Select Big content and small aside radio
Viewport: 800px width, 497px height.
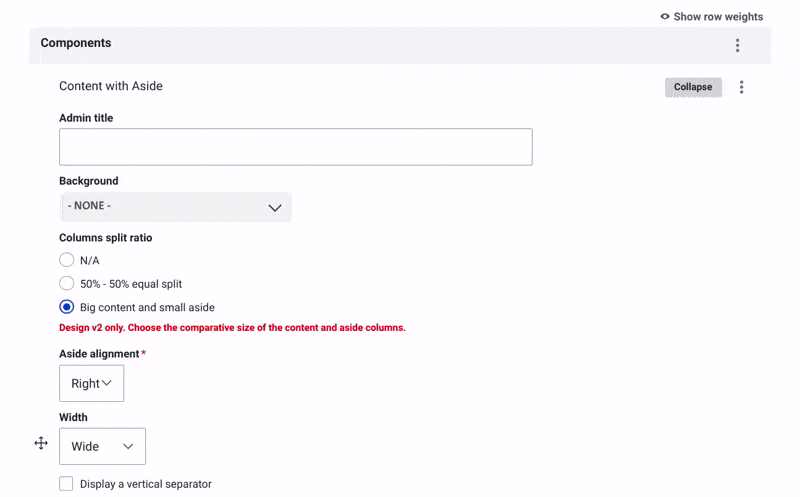[x=67, y=307]
